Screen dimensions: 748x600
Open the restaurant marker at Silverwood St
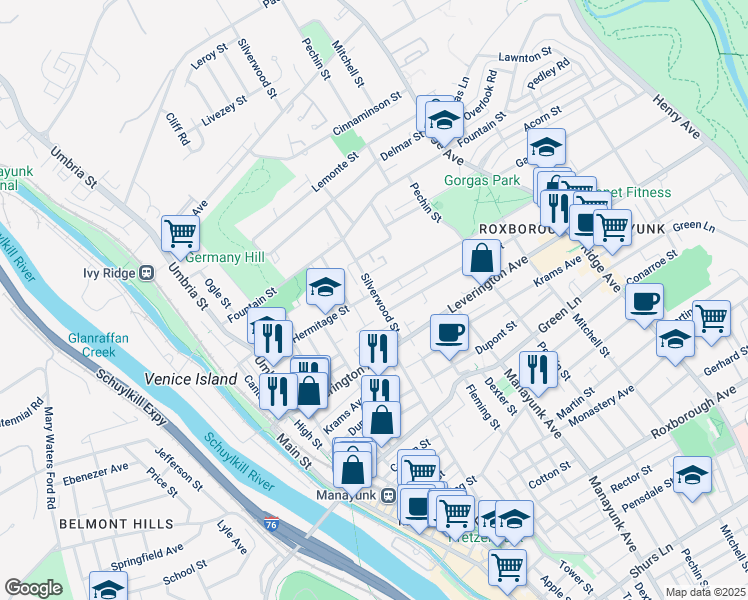378,348
